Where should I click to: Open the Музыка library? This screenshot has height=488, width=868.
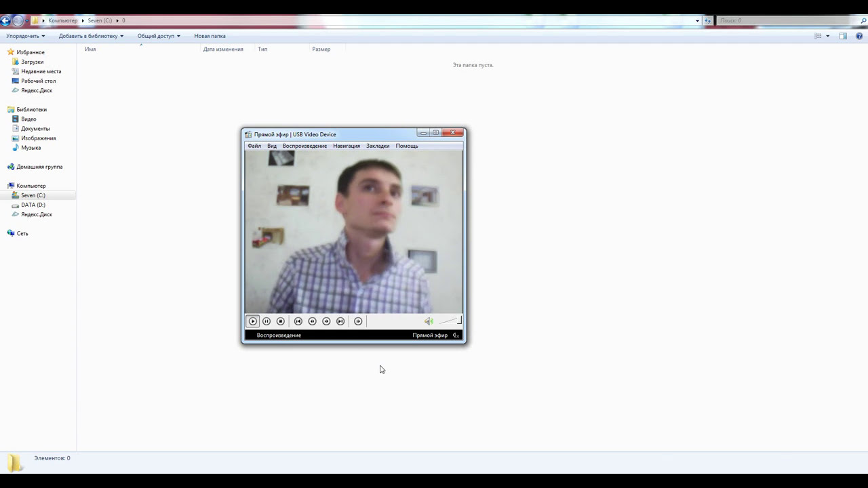pos(31,147)
